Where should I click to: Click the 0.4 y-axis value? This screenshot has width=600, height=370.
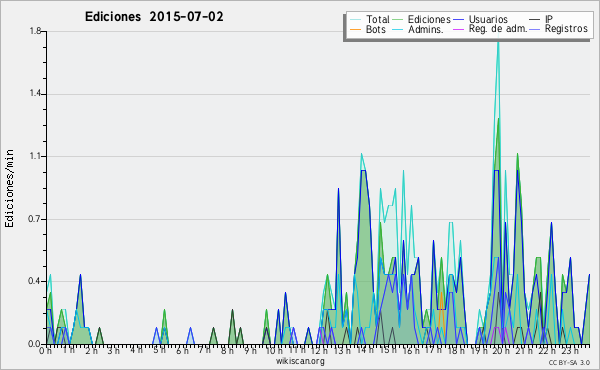35,281
